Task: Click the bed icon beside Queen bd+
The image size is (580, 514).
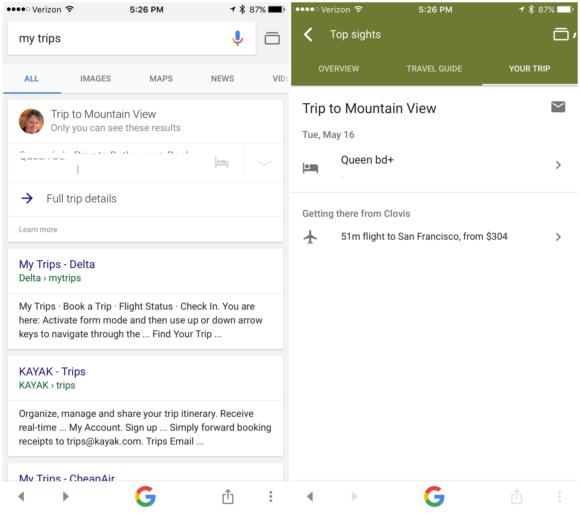Action: [310, 168]
